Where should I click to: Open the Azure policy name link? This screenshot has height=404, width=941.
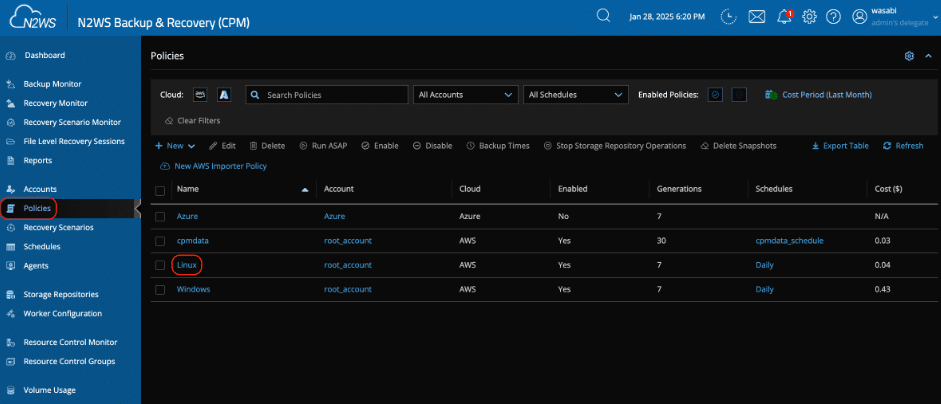[187, 216]
